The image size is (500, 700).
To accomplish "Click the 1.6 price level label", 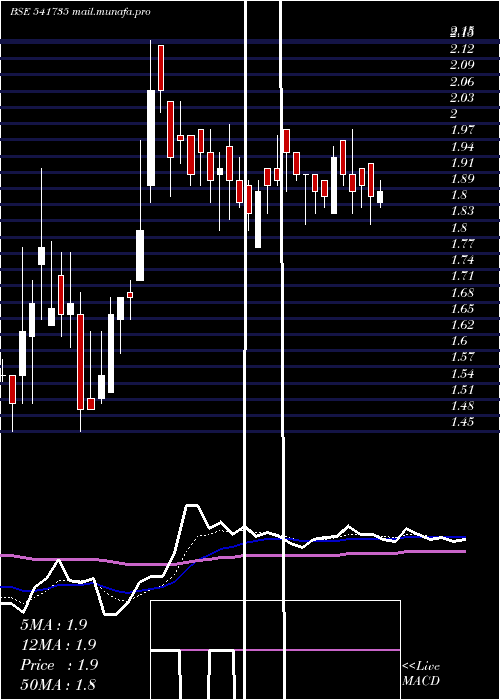I will (x=459, y=341).
